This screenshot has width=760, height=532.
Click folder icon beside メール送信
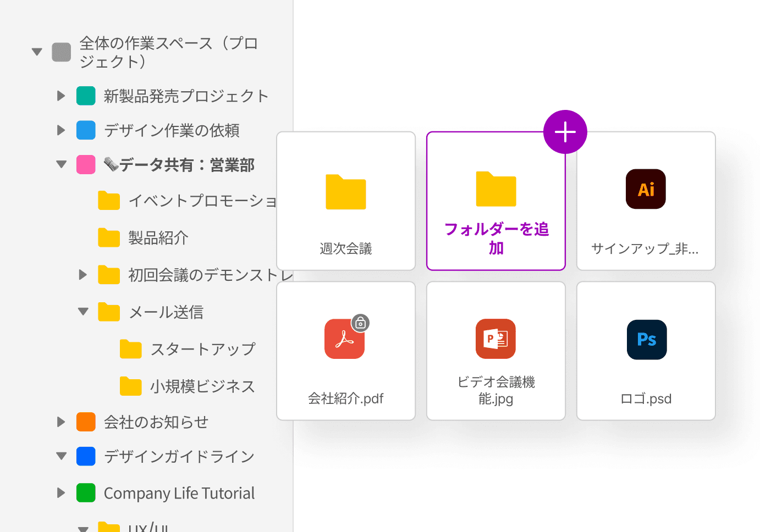click(x=109, y=312)
